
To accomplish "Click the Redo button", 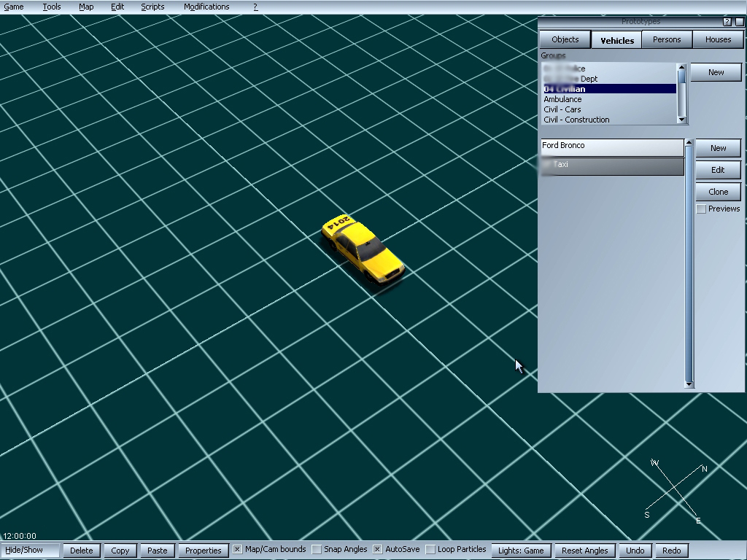I will (x=671, y=551).
